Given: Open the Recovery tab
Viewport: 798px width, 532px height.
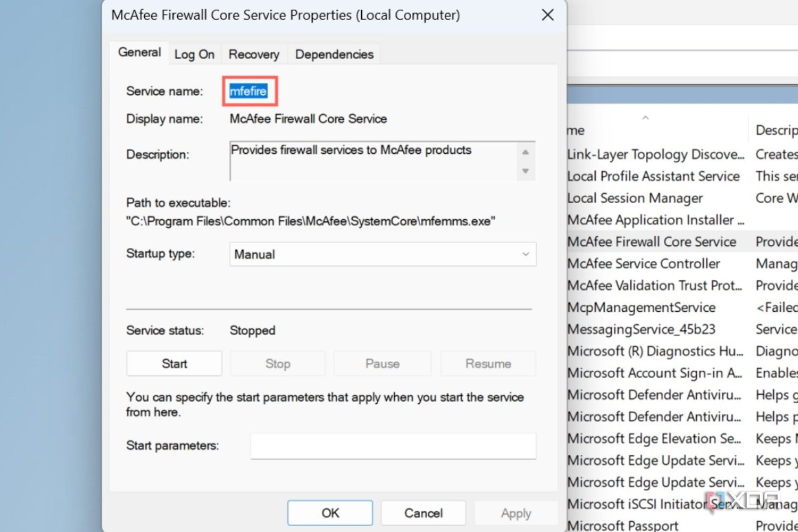Looking at the screenshot, I should coord(254,54).
